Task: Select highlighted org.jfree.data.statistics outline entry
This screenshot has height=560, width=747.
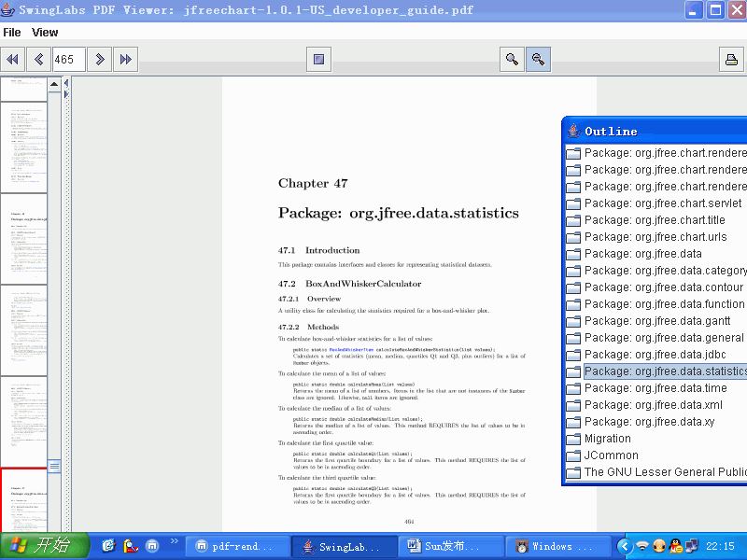Action: pyautogui.click(x=665, y=371)
